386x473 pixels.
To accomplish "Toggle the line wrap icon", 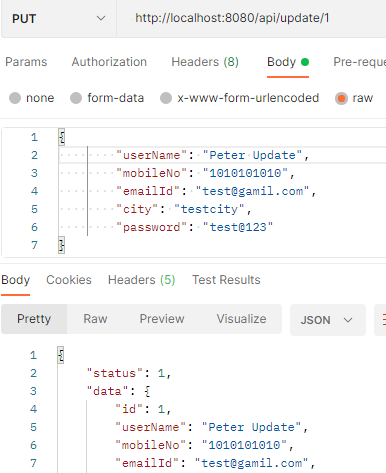I will click(382, 320).
